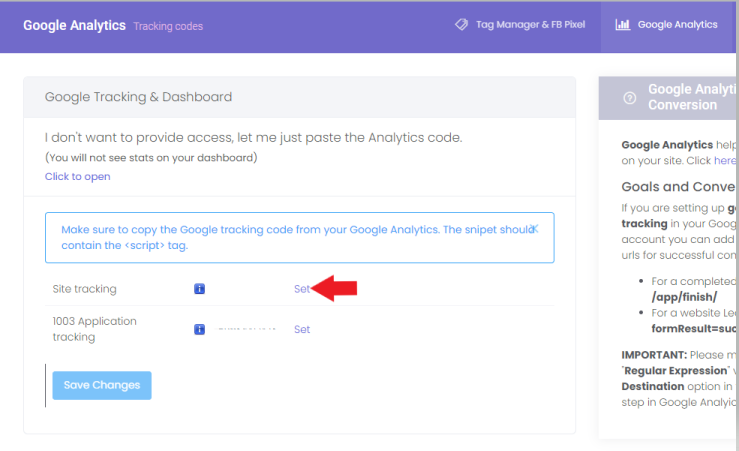Click the blue tracking code notice text

290,237
